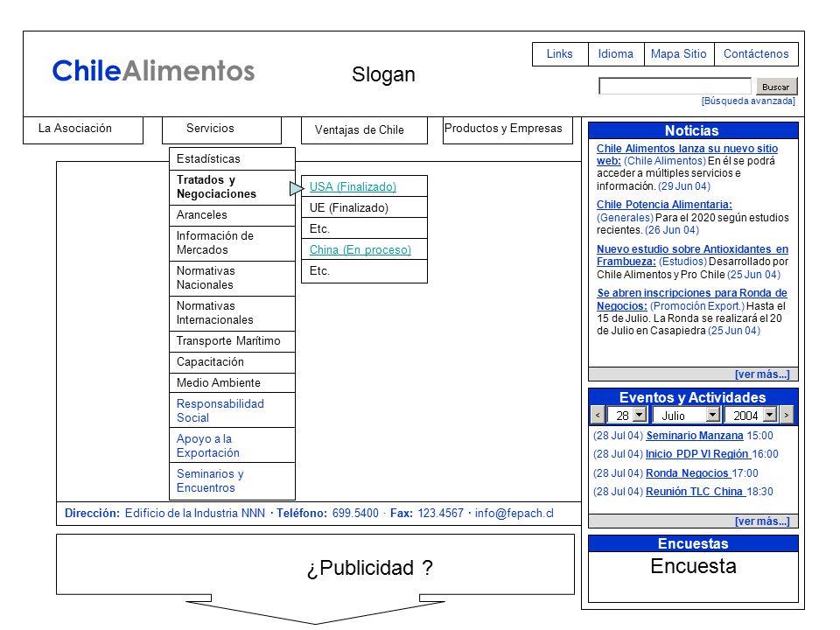Image resolution: width=840 pixels, height=630 pixels.
Task: Open news Se abren inscripciones para Ronda de Negocios
Action: click(x=691, y=299)
